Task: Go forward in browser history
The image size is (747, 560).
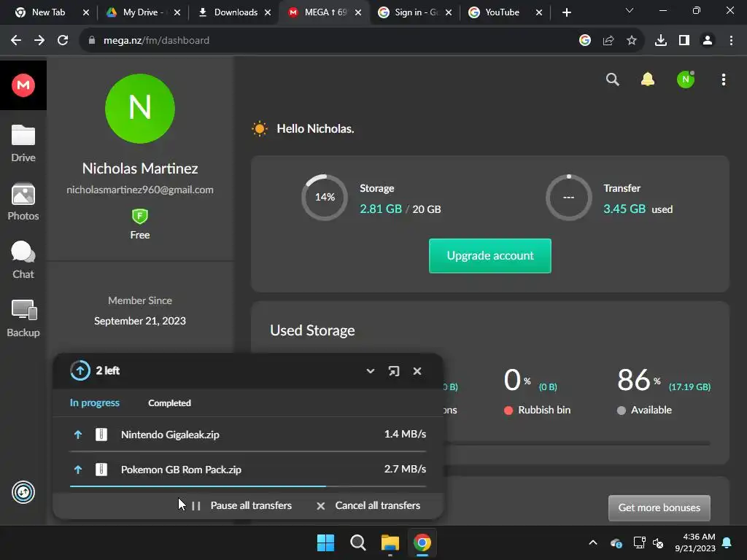Action: (39, 41)
